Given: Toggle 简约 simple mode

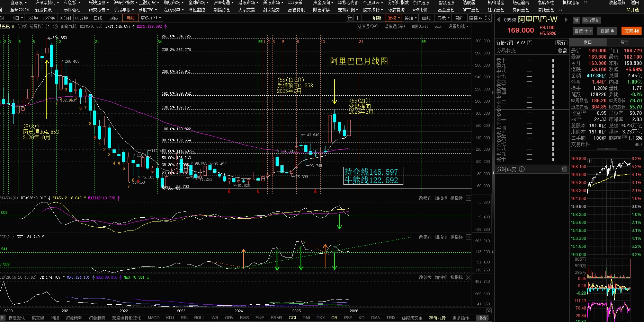Looking at the screenshot, I should (x=459, y=18).
